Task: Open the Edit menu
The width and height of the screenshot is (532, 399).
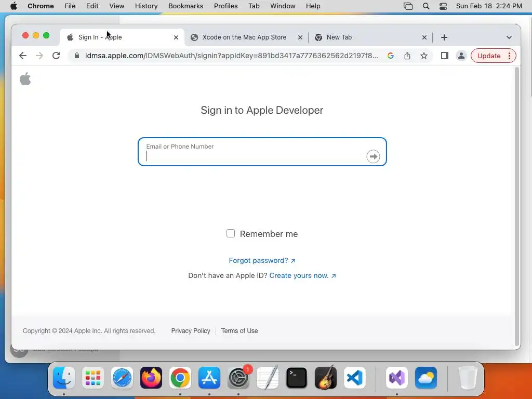Action: (92, 6)
